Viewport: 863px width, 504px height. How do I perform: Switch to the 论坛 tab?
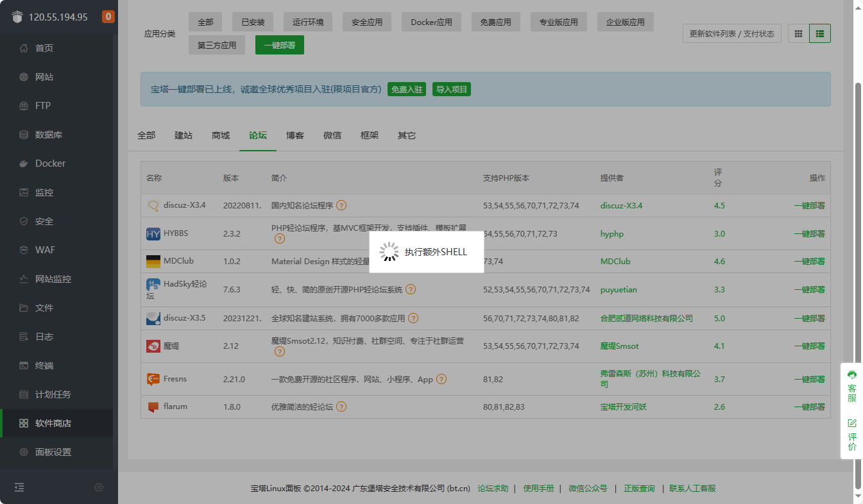[258, 135]
